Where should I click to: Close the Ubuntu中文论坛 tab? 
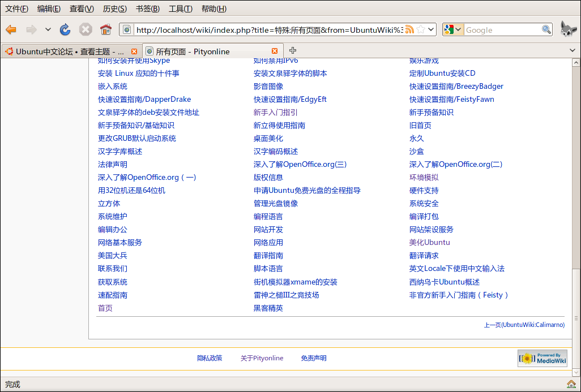tap(134, 51)
